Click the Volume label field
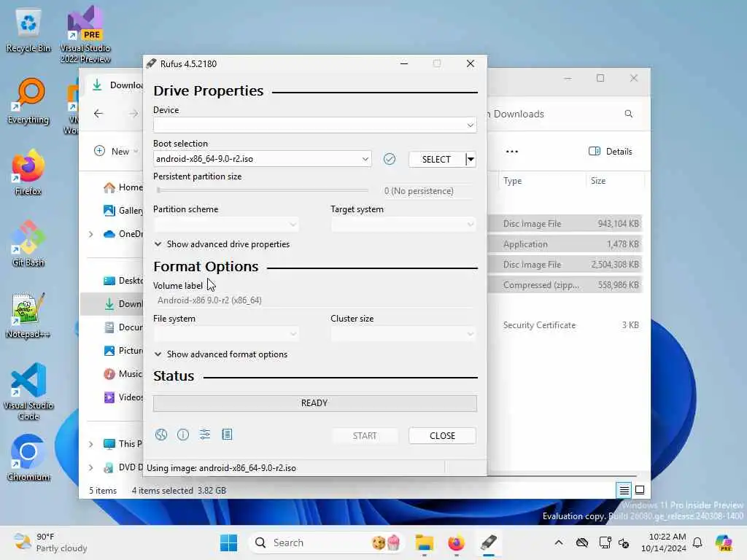747x560 pixels. [x=315, y=300]
